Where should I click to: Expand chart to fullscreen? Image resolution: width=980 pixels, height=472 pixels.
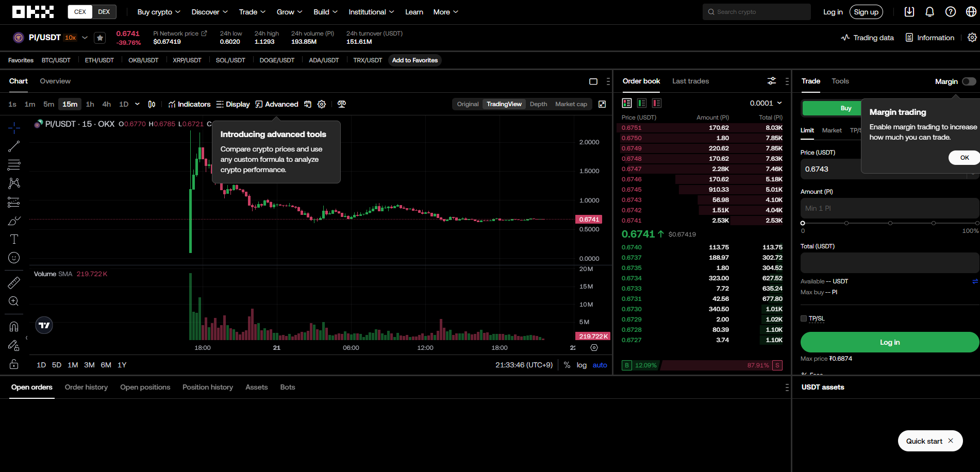[x=602, y=104]
